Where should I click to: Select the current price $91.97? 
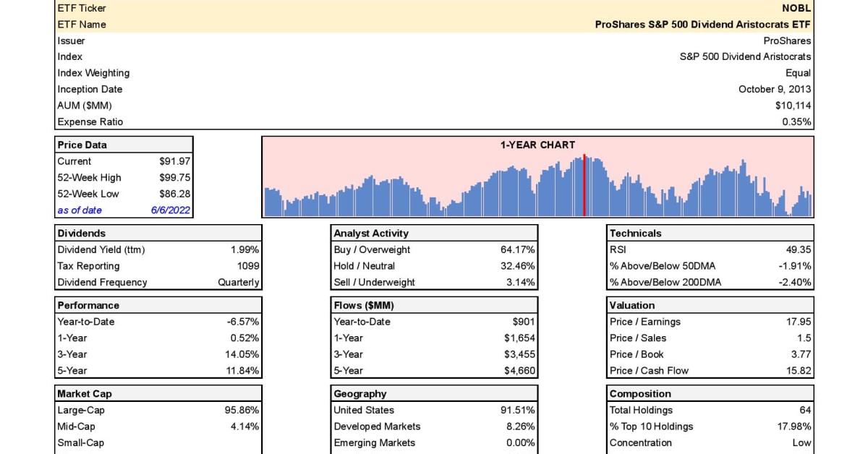175,161
